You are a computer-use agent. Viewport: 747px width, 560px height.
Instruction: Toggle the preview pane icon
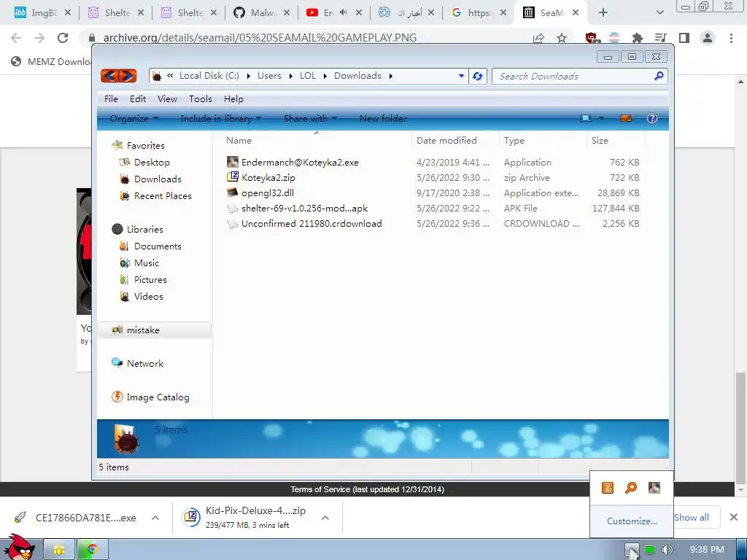click(625, 118)
